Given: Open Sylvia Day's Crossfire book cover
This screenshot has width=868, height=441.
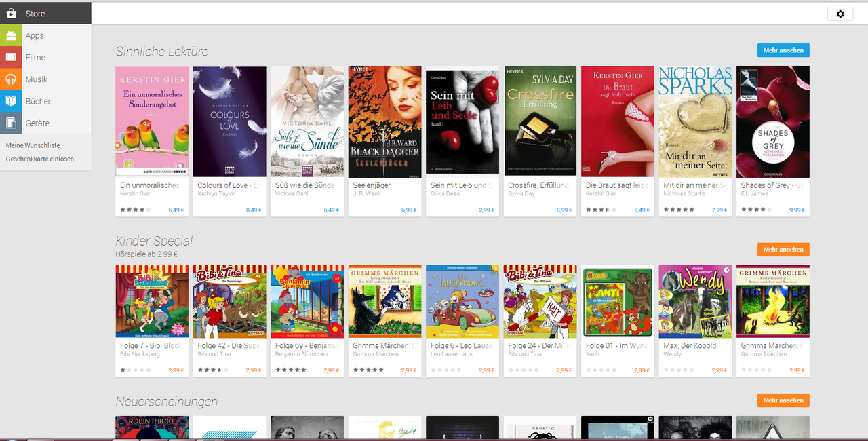Looking at the screenshot, I should [x=540, y=122].
